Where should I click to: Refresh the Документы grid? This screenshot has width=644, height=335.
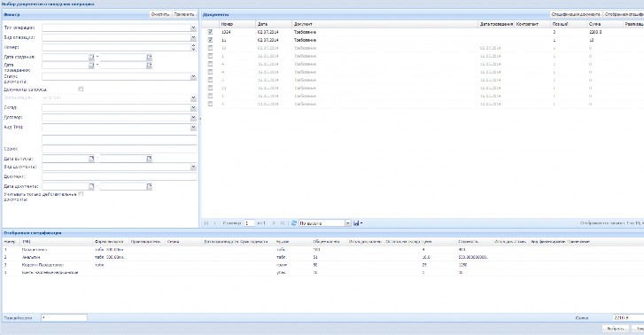coord(294,223)
